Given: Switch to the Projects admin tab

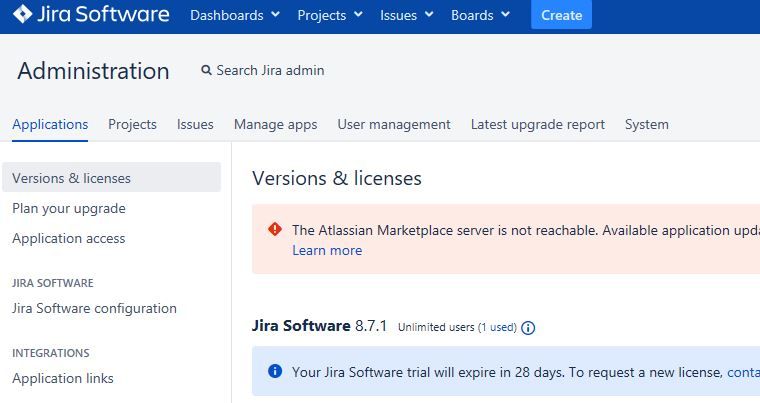Looking at the screenshot, I should 132,125.
